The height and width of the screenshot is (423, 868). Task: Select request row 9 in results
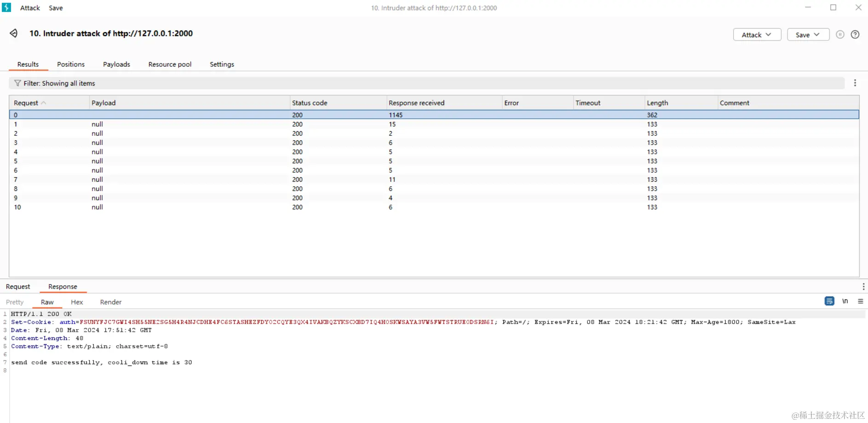pyautogui.click(x=434, y=197)
